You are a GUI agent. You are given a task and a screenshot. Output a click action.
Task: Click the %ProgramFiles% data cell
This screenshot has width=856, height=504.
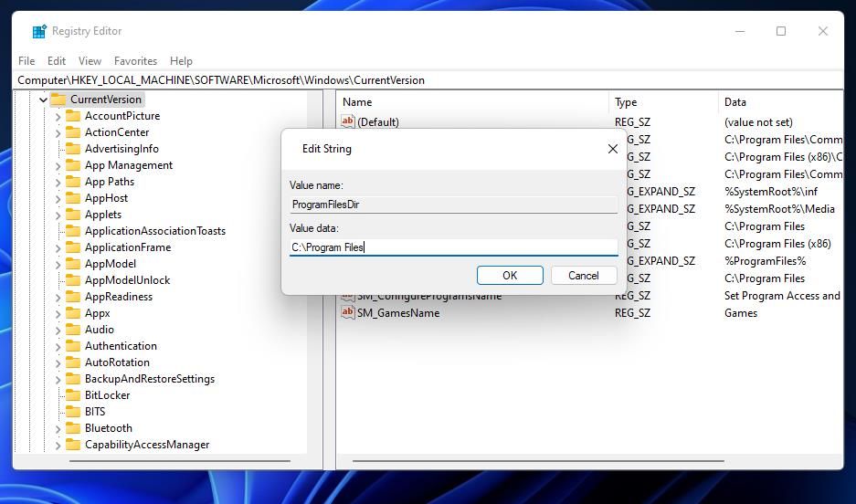click(x=765, y=261)
